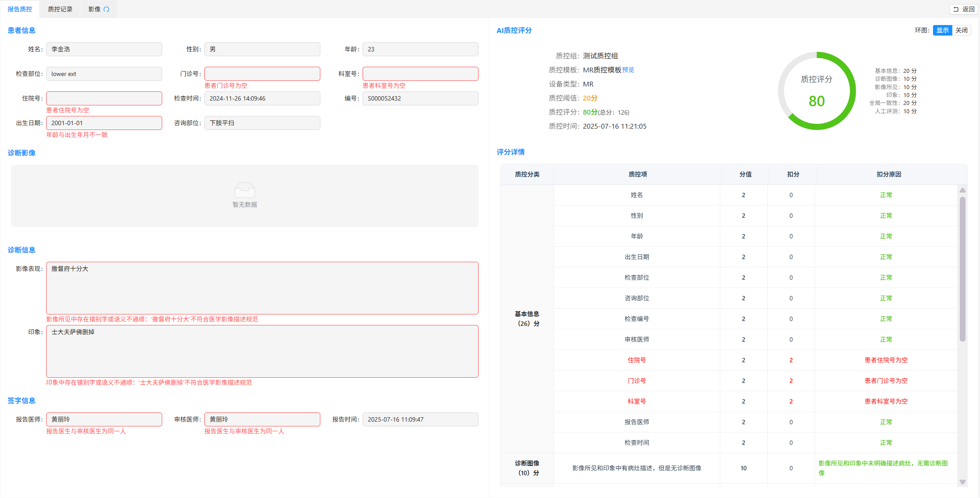Click the refresh icon on 影像 tab
The height and width of the screenshot is (498, 980).
point(106,9)
